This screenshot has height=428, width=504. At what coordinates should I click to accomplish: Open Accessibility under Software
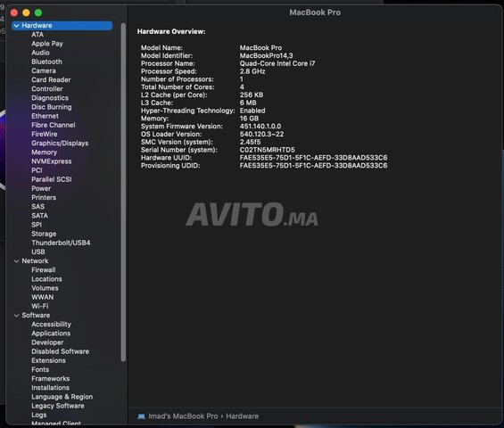coord(51,325)
